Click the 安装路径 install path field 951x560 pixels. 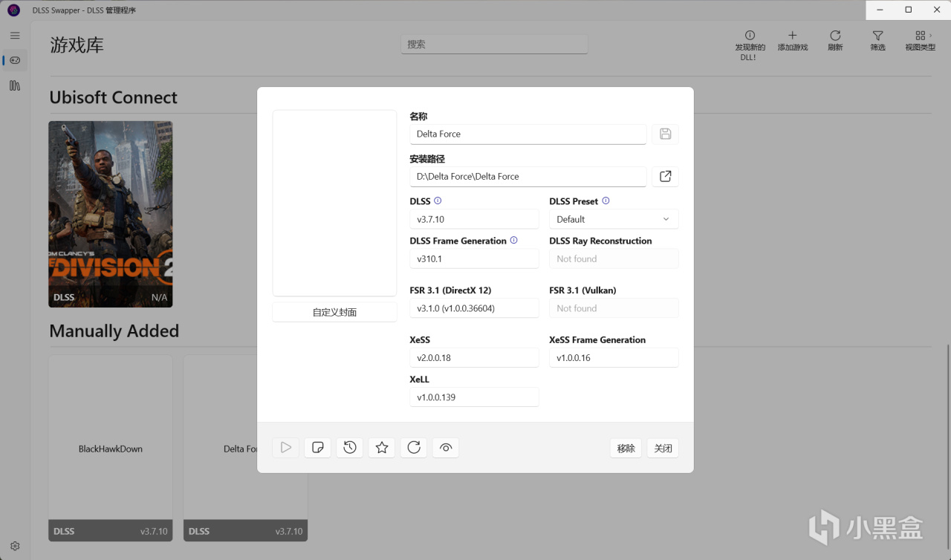click(x=528, y=176)
